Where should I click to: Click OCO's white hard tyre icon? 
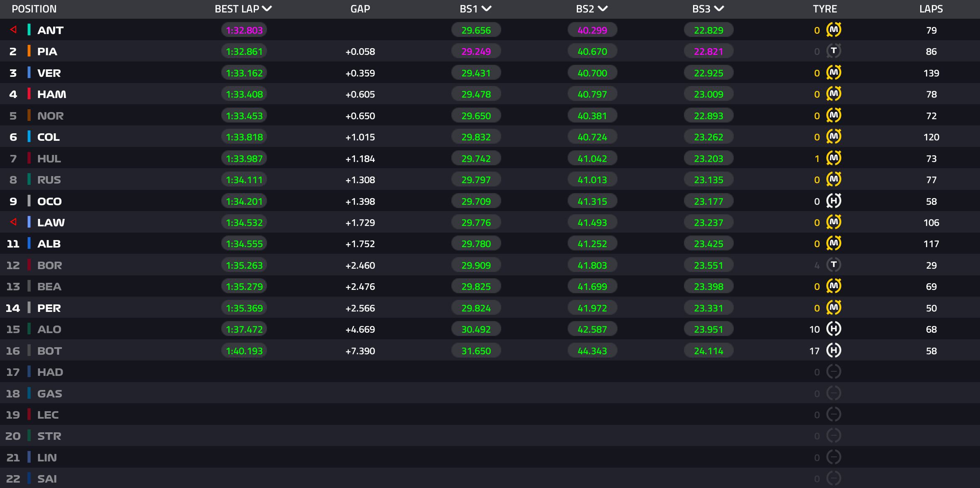click(x=833, y=201)
